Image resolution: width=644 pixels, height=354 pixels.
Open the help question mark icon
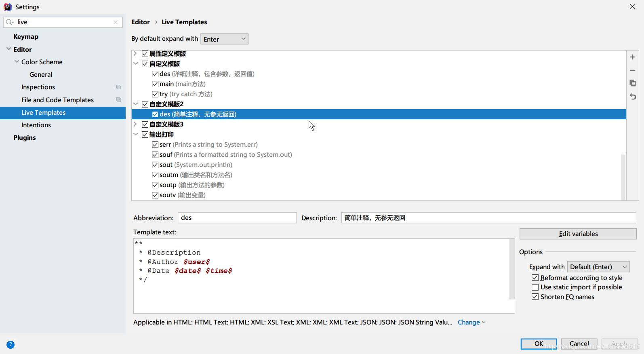tap(11, 345)
